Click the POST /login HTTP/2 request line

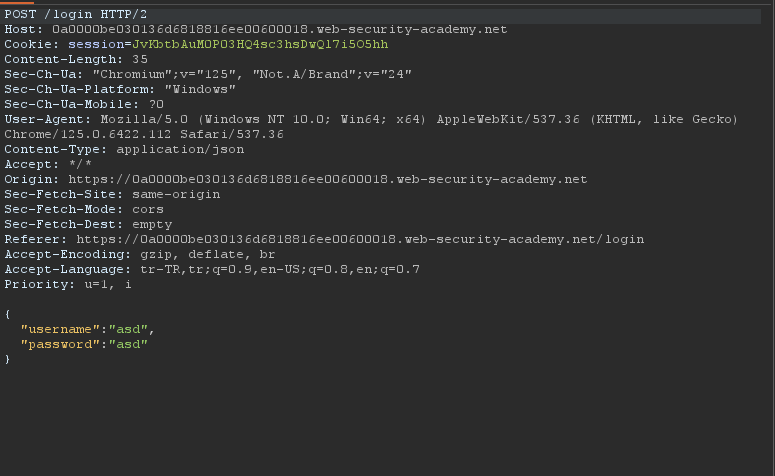click(76, 14)
